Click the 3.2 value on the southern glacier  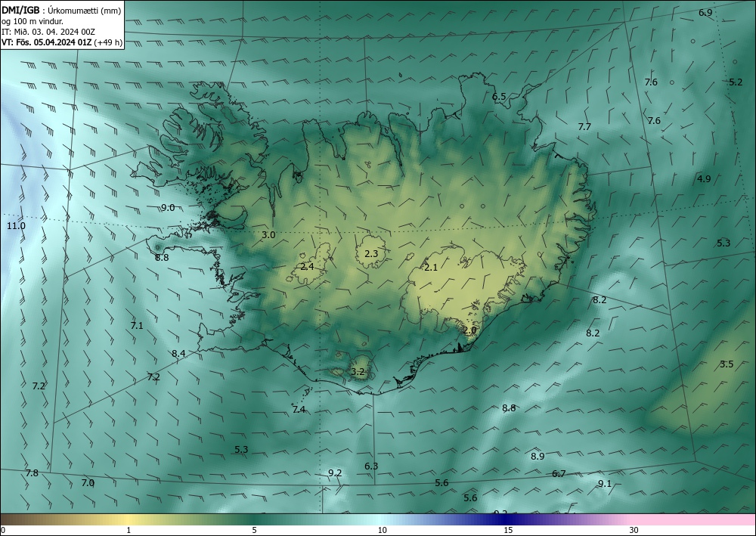coord(358,372)
